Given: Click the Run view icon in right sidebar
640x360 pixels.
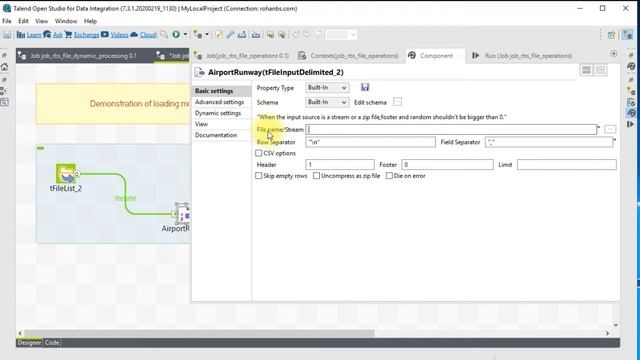Looking at the screenshot, I should [631, 124].
